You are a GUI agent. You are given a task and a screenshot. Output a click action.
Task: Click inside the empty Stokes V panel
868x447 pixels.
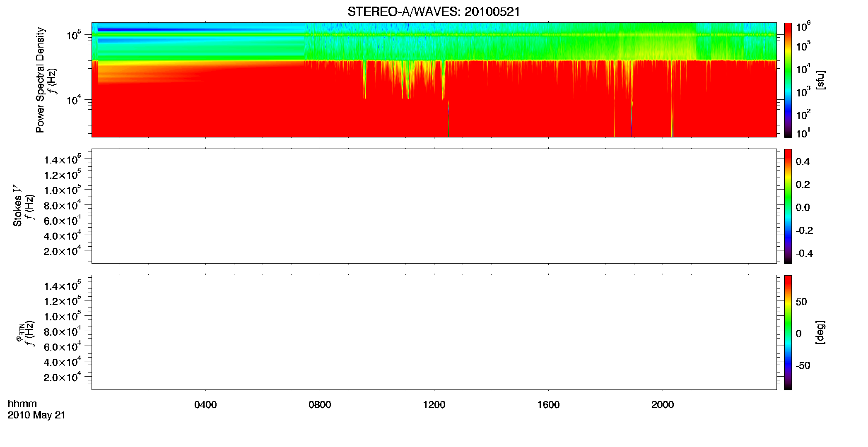coord(434,206)
